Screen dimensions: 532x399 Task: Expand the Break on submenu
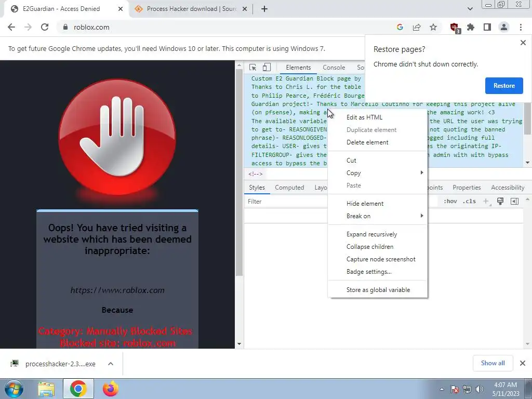378,216
